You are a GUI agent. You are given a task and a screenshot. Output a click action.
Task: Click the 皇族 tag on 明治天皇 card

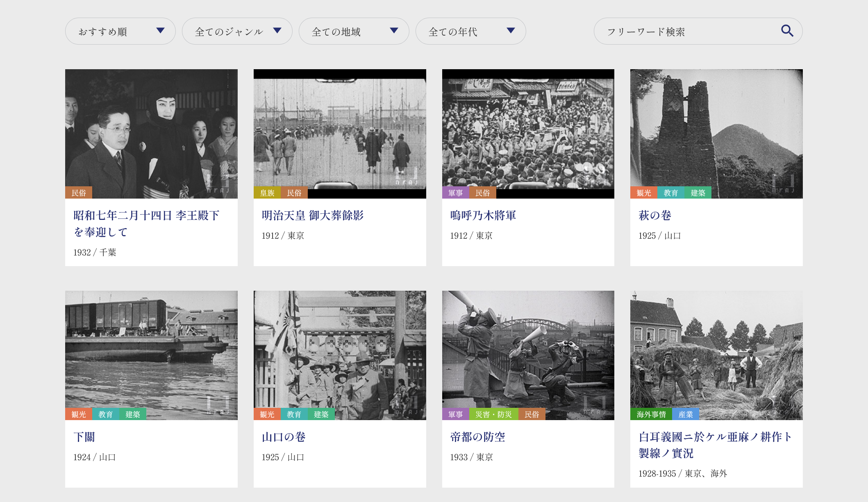tap(267, 193)
